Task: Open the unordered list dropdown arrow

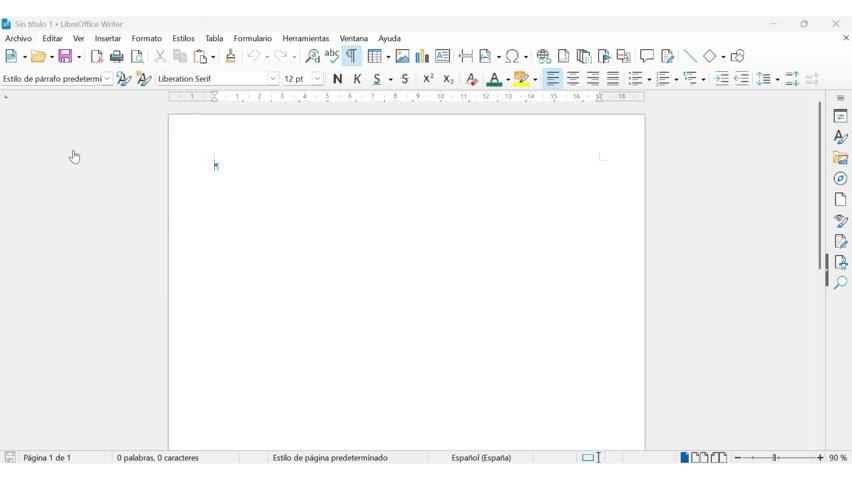Action: (x=649, y=79)
